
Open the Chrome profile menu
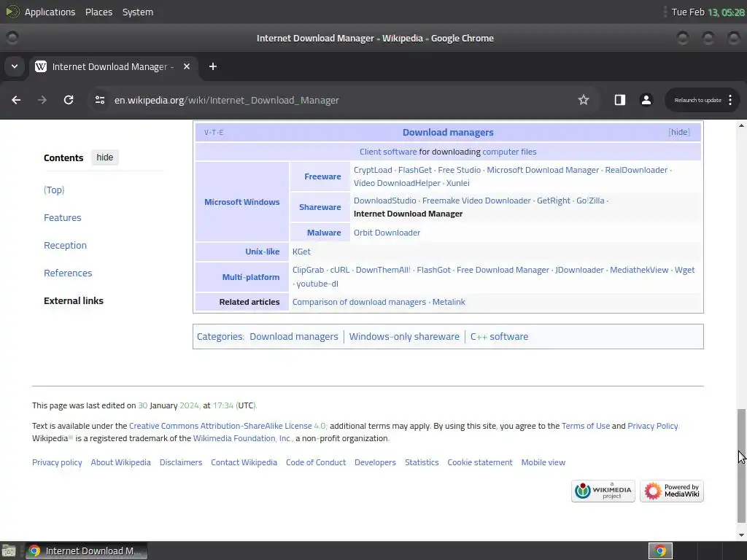(x=646, y=100)
